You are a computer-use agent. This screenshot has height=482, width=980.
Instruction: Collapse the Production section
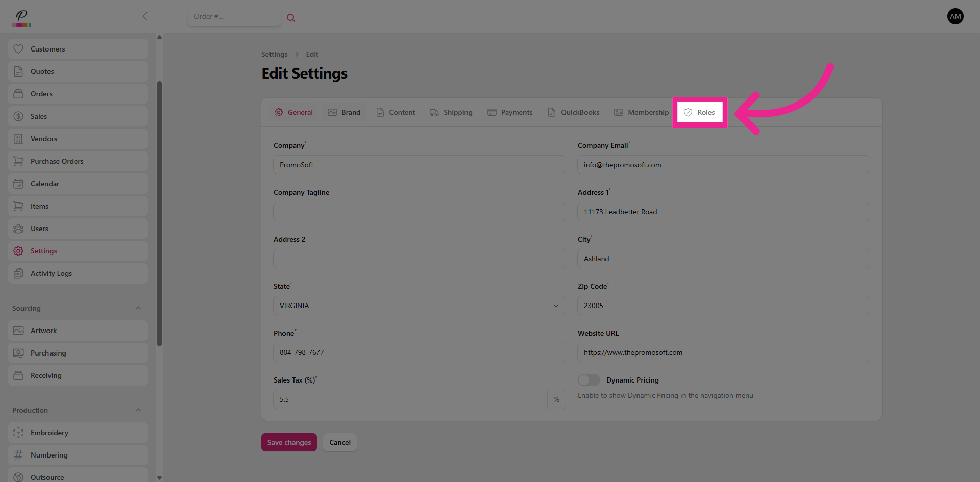click(138, 410)
